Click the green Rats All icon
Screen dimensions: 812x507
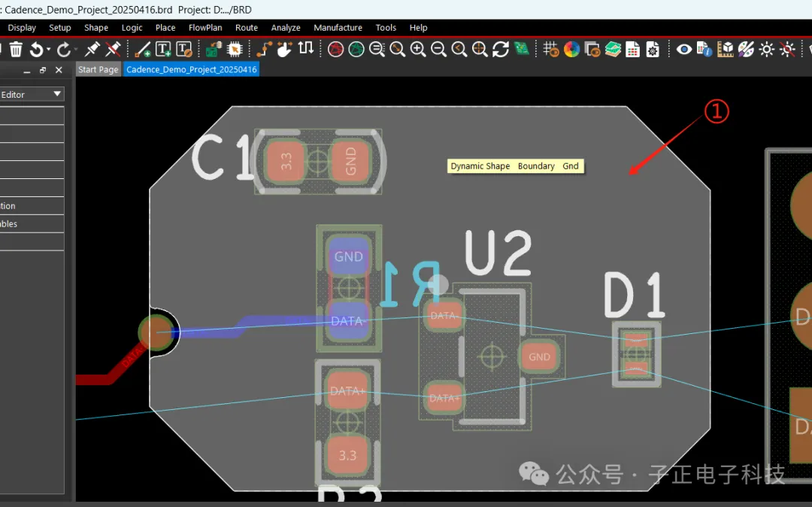(x=356, y=49)
